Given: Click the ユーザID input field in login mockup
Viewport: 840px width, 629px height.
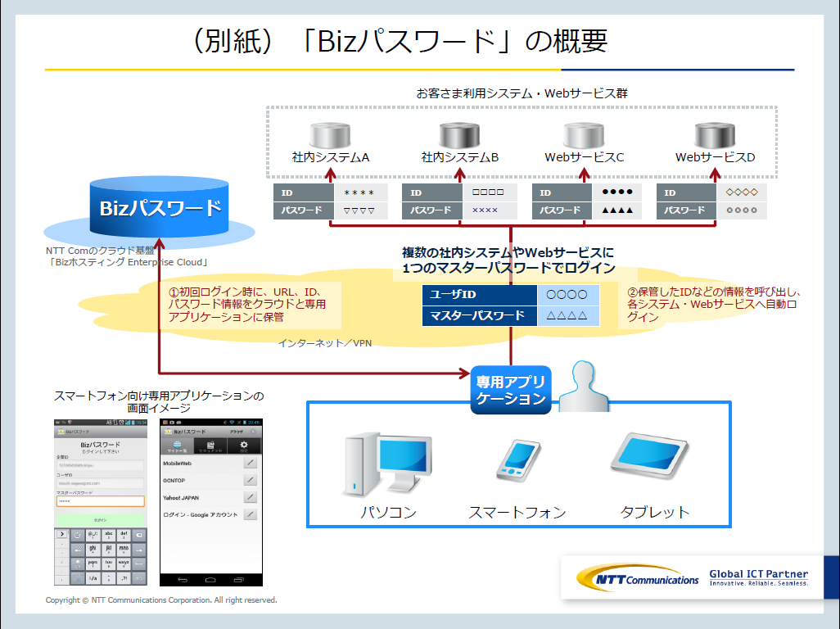Looking at the screenshot, I should [x=100, y=483].
